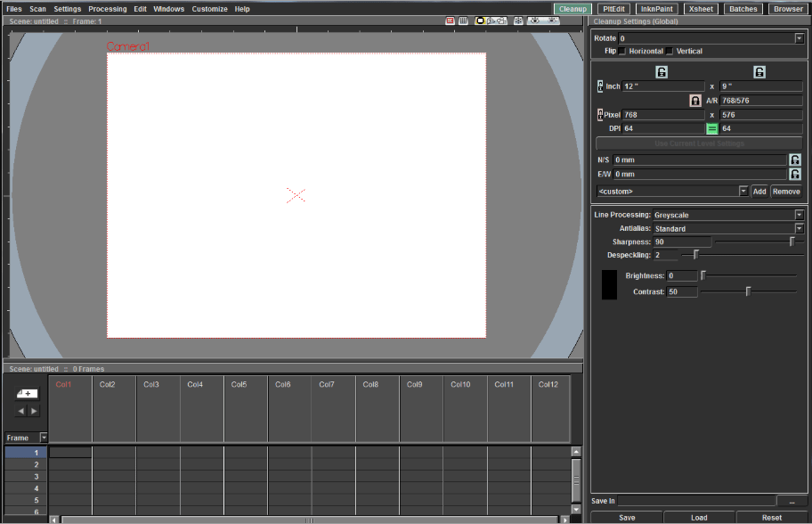Enable the Horizontal flip checkbox
Screen dimensions: 812x524
622,52
